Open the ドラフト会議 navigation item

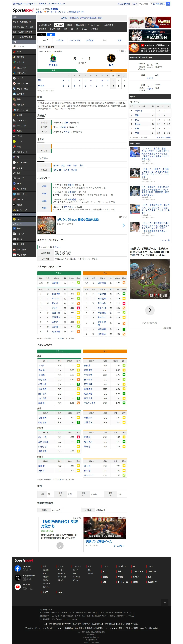pyautogui.click(x=55, y=29)
